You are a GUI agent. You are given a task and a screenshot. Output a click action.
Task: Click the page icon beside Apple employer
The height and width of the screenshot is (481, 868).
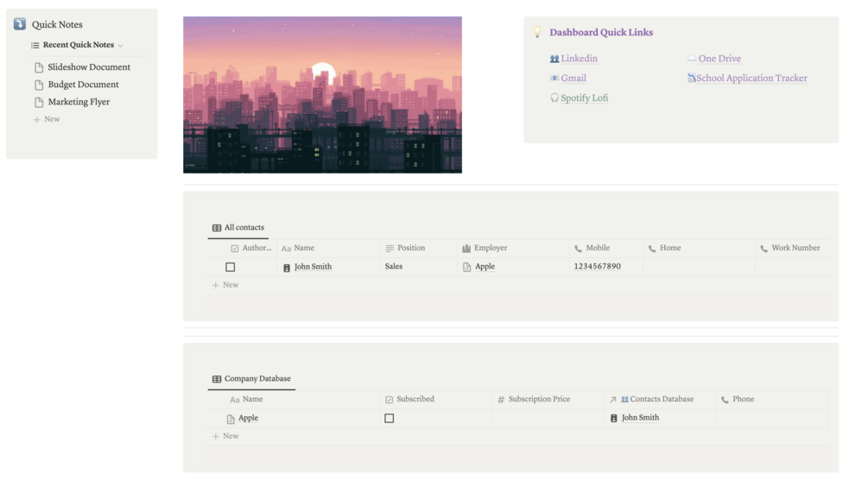tap(466, 268)
